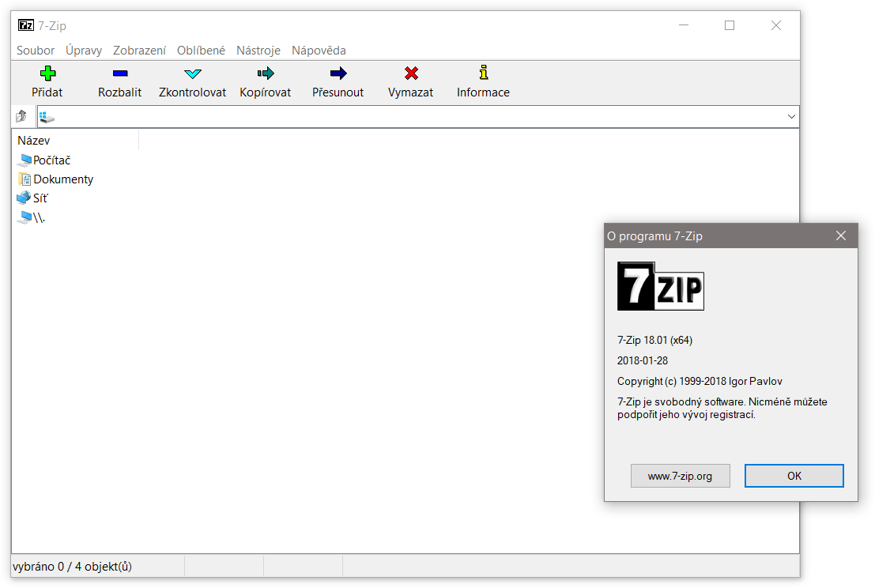Click the date text "2018-01-28"
This screenshot has width=875, height=588.
coord(643,361)
